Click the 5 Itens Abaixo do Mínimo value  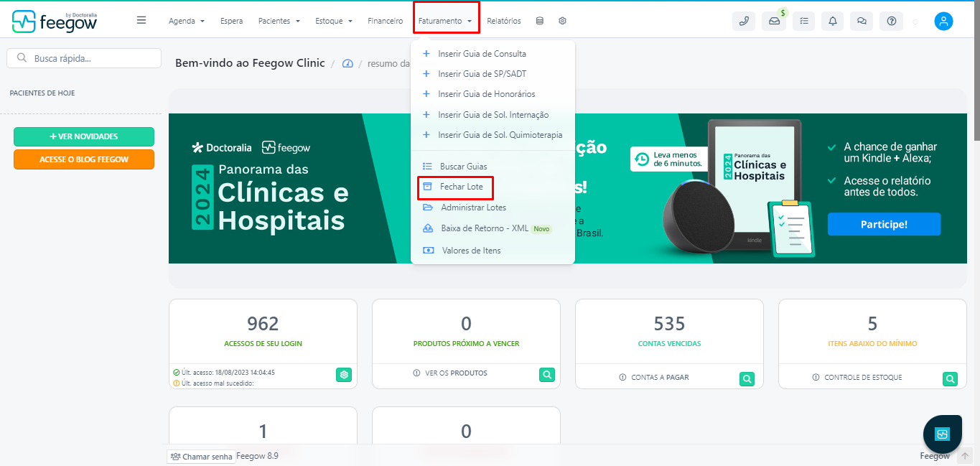872,324
